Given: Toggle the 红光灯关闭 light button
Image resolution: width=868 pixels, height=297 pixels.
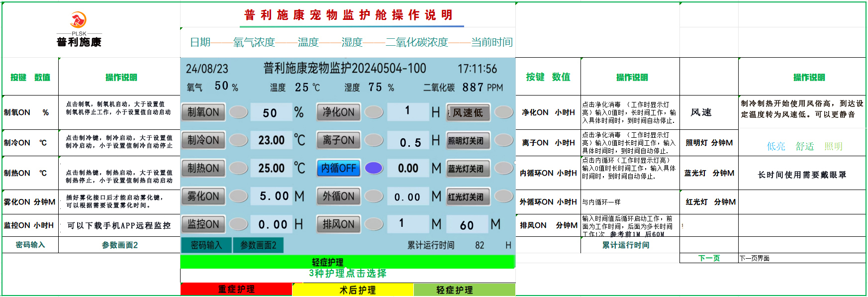Looking at the screenshot, I should click(x=468, y=197).
